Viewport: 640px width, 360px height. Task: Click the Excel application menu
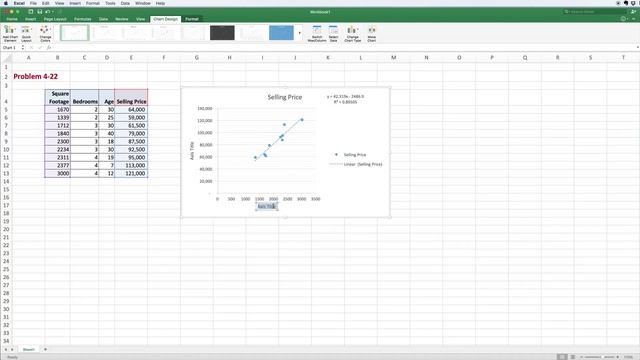(x=19, y=3)
